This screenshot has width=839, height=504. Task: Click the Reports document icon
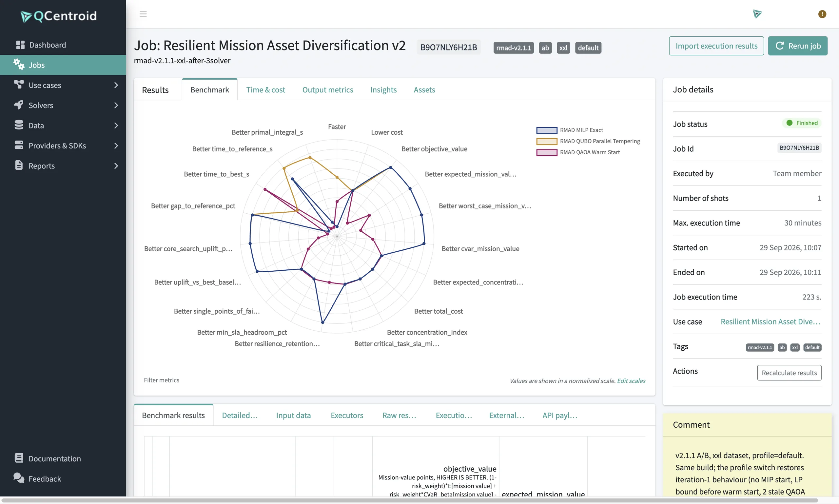click(x=19, y=165)
